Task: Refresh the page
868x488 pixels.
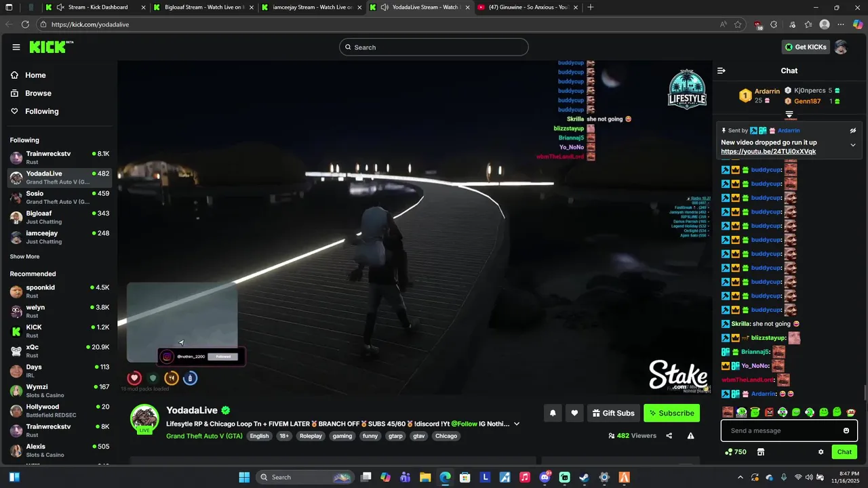Action: tap(25, 24)
